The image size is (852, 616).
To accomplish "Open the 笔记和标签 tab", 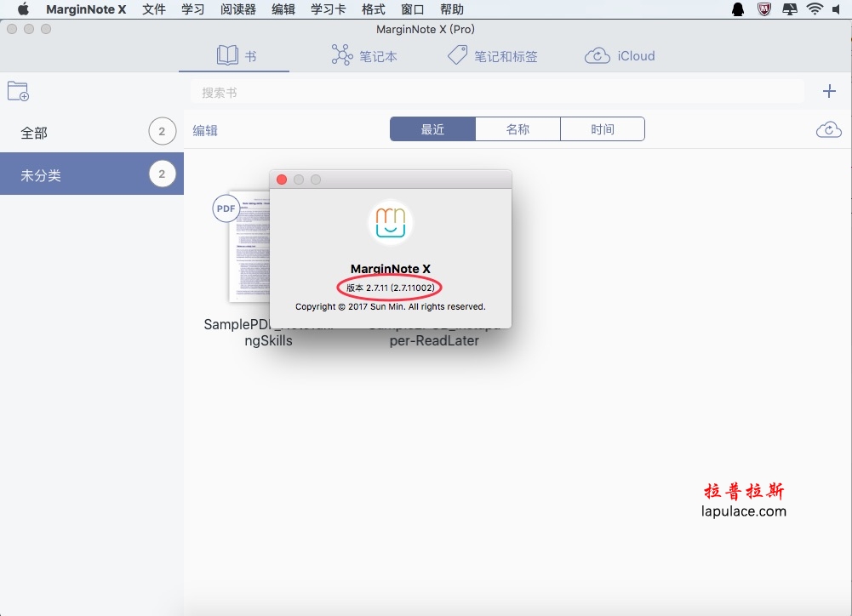I will tap(493, 56).
